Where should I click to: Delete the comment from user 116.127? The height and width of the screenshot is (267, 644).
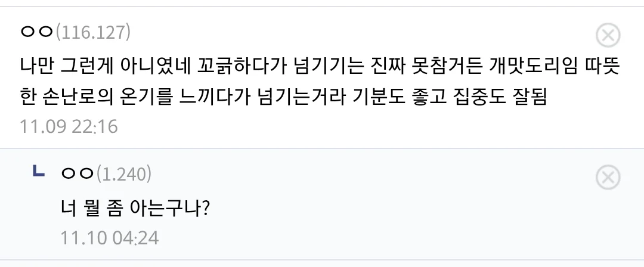click(x=608, y=36)
